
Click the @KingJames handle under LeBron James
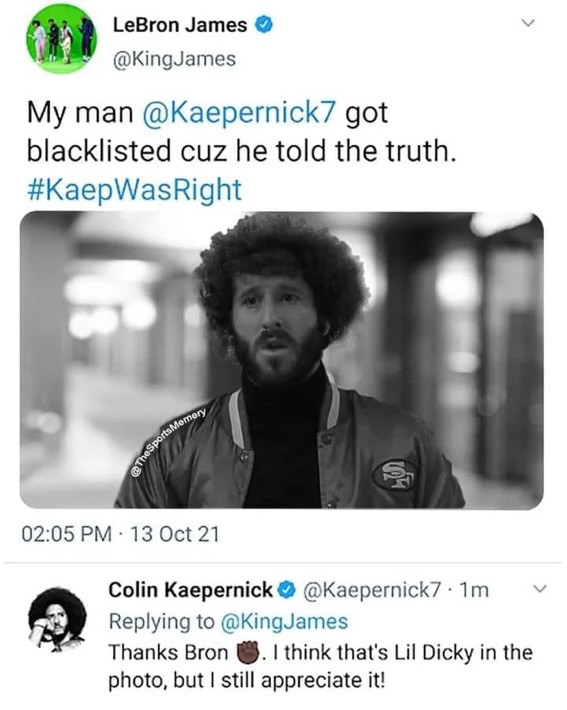tap(174, 59)
